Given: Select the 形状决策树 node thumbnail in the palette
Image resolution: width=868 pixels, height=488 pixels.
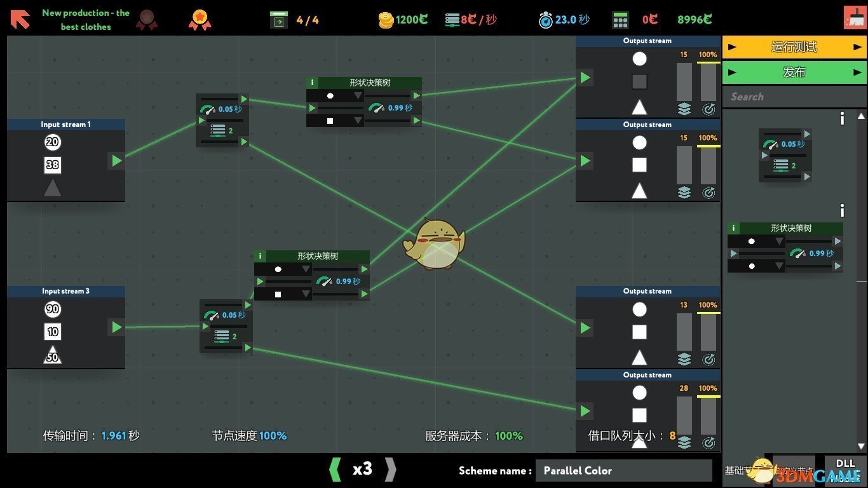Looking at the screenshot, I should pos(785,247).
